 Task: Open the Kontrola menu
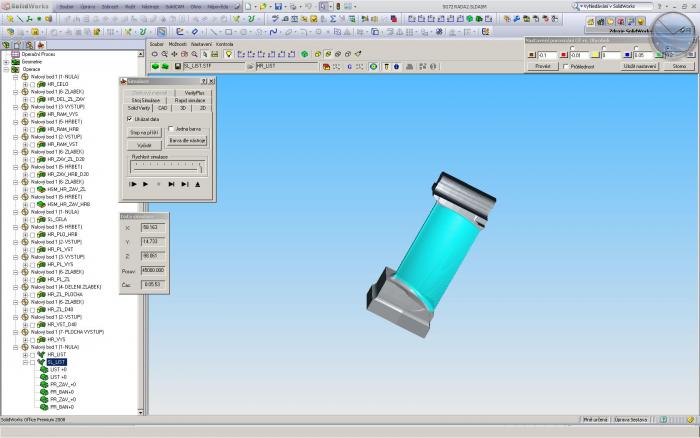225,44
